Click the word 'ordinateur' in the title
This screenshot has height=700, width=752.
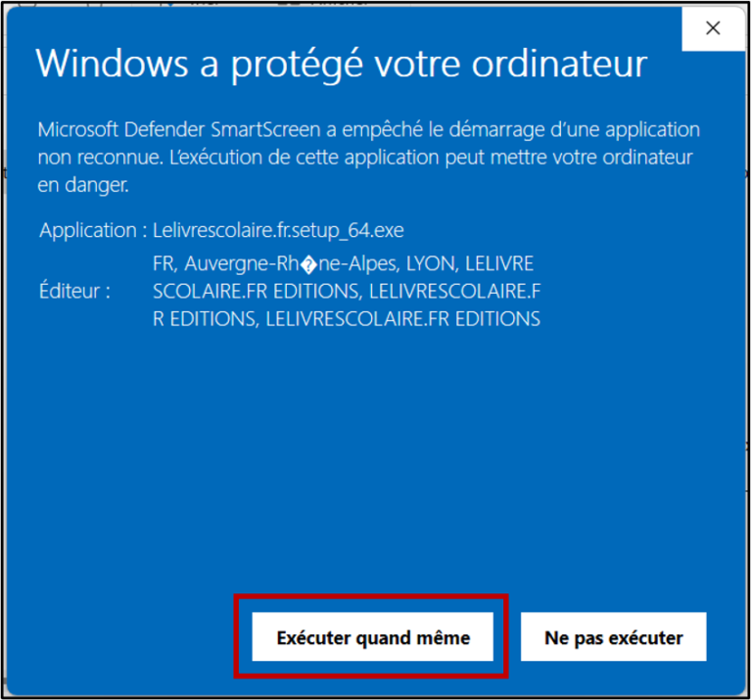tap(560, 64)
